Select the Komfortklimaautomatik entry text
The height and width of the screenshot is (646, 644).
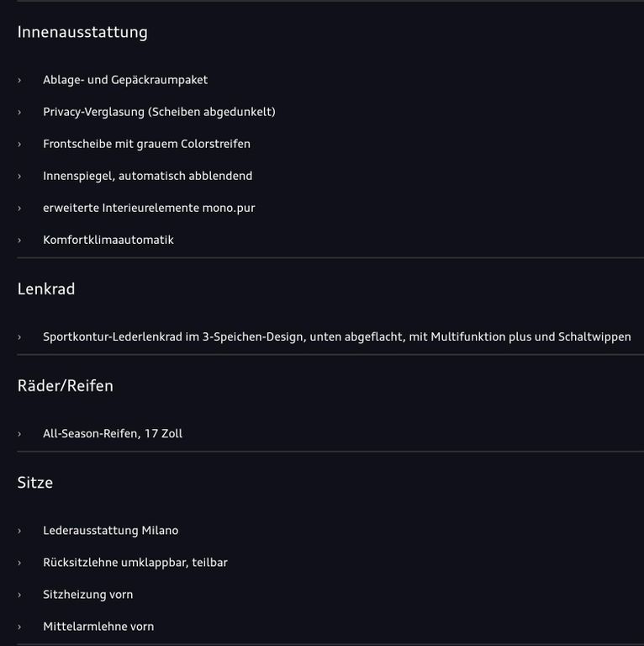click(108, 240)
